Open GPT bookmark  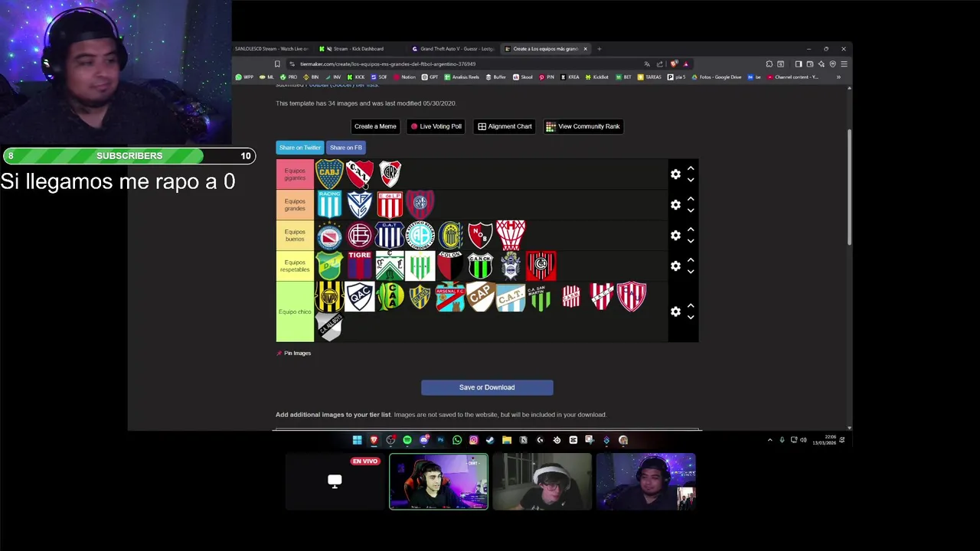click(430, 77)
